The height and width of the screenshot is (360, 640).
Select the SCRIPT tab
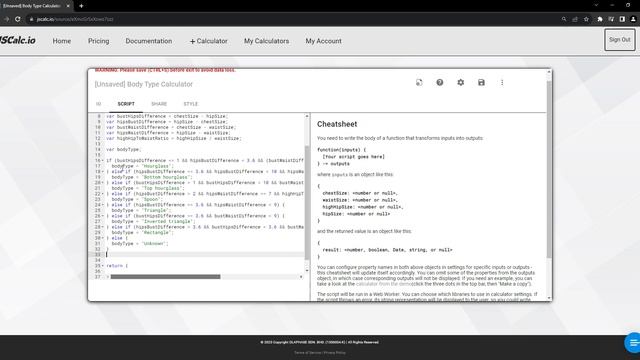(x=126, y=104)
